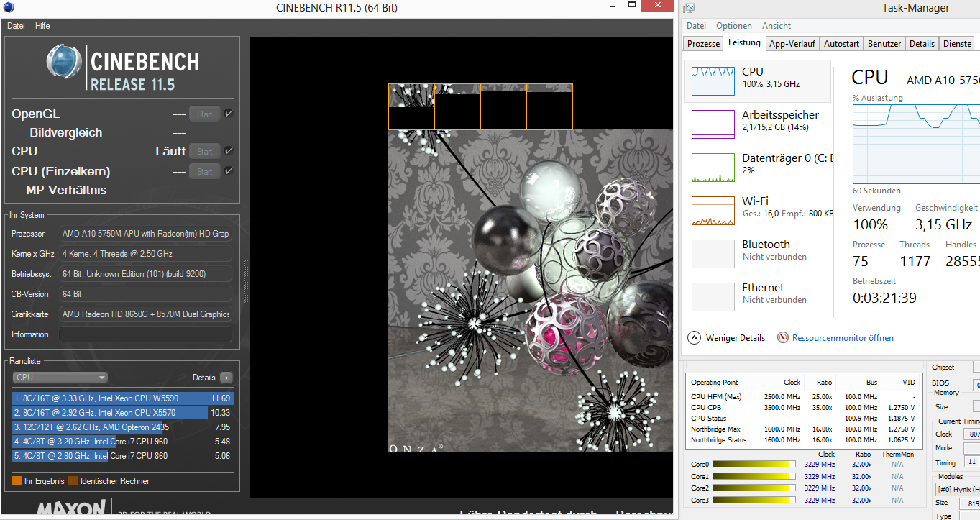Open the Ansicht menu in Task-Manager
980x520 pixels.
click(x=777, y=26)
